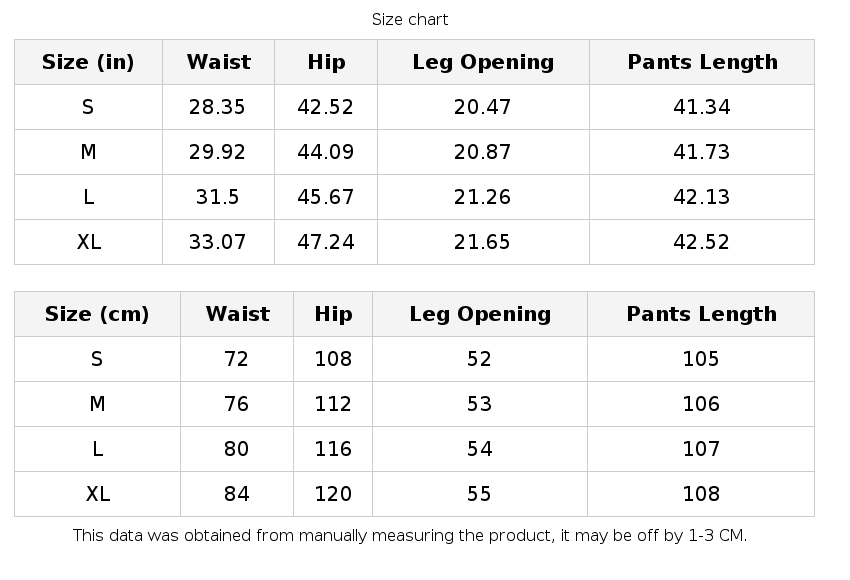This screenshot has width=850, height=580.
Task: Select the 44.09 hip measurement
Action: [x=326, y=152]
